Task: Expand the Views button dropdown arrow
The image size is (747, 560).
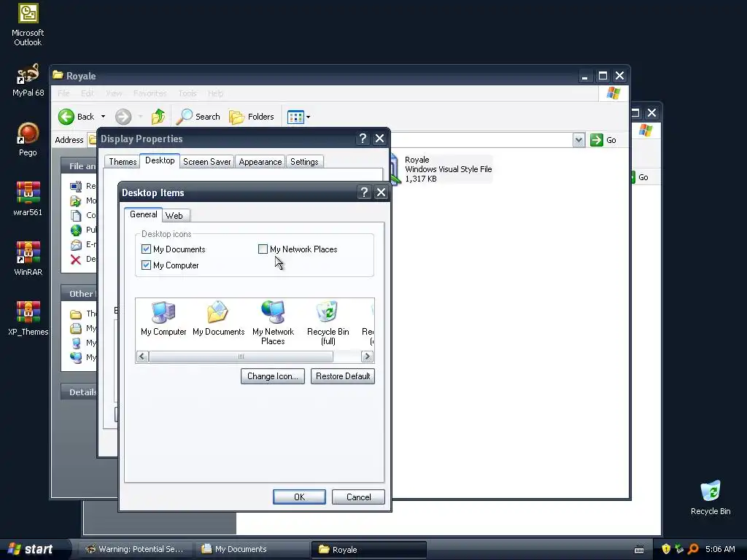Action: 309,117
